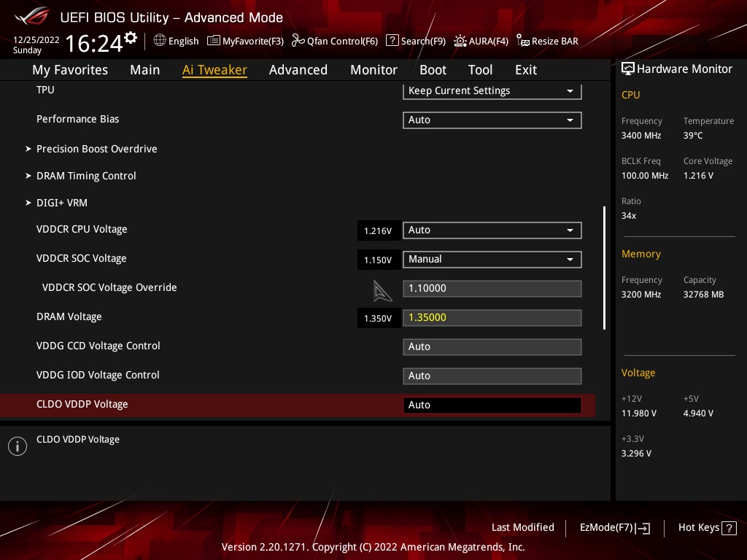The height and width of the screenshot is (560, 747).
Task: Click the 3.296 V reading
Action: coord(636,454)
